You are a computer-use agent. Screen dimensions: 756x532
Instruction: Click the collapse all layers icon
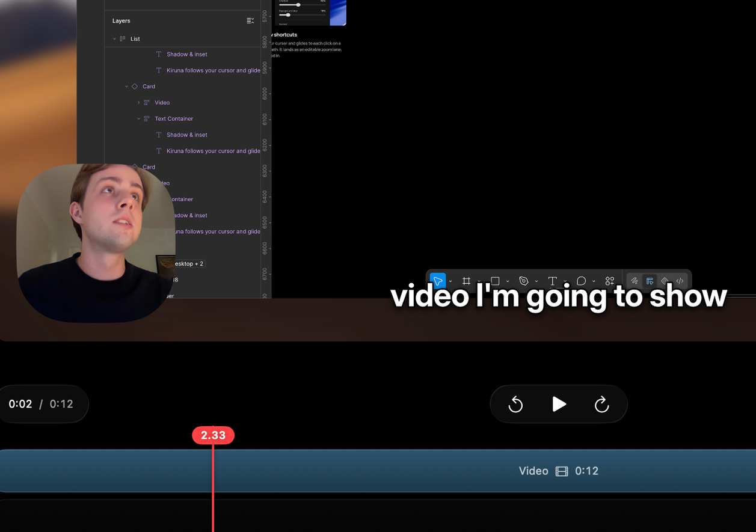point(250,20)
